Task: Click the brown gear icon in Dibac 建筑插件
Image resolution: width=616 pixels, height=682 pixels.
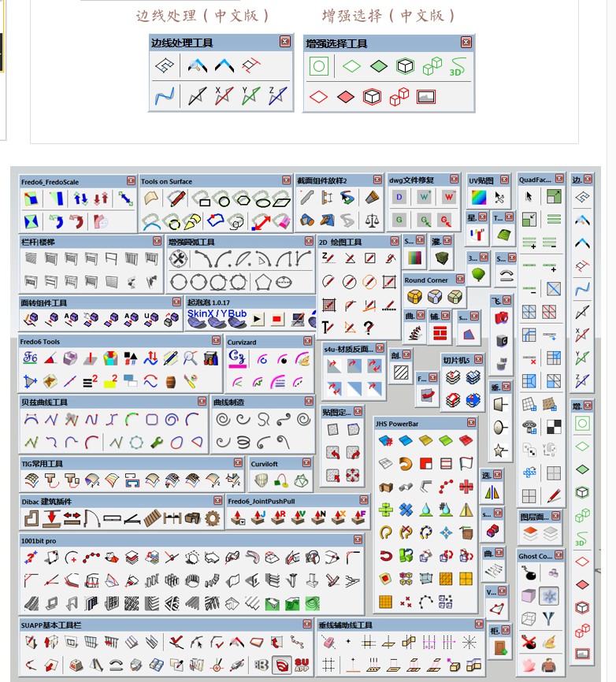Action: 213,518
